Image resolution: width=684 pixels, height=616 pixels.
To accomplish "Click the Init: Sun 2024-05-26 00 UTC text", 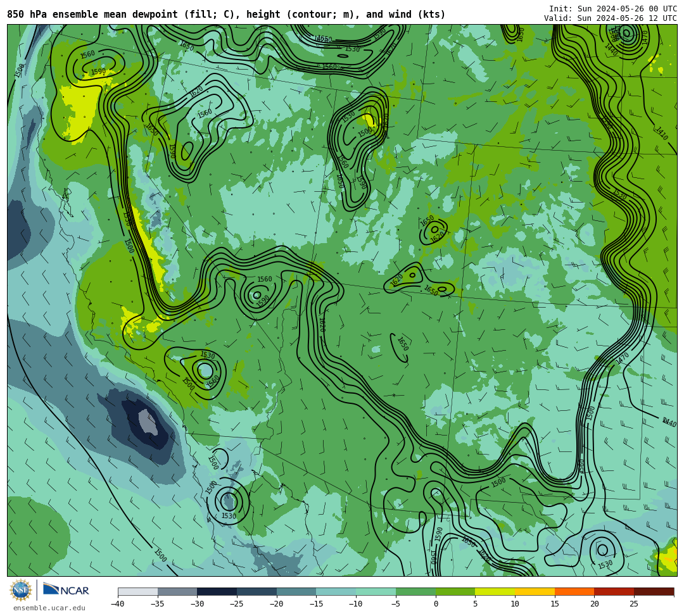I will (613, 9).
